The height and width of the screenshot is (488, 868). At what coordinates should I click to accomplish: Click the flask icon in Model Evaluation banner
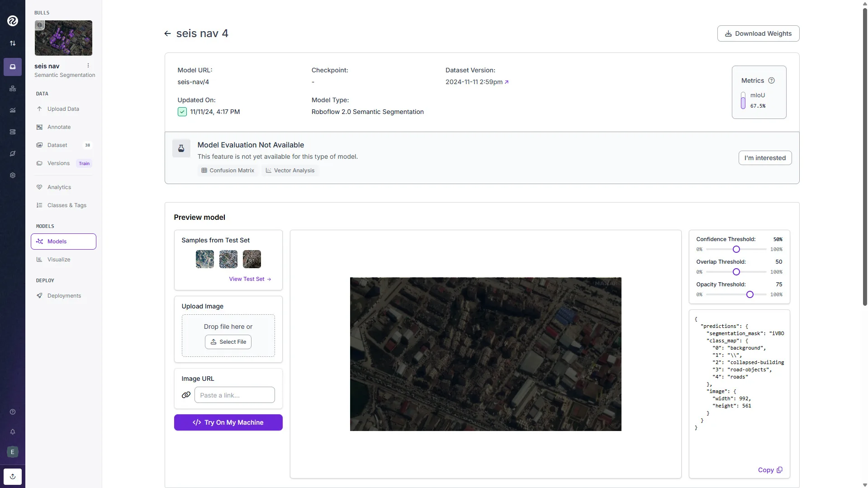181,148
